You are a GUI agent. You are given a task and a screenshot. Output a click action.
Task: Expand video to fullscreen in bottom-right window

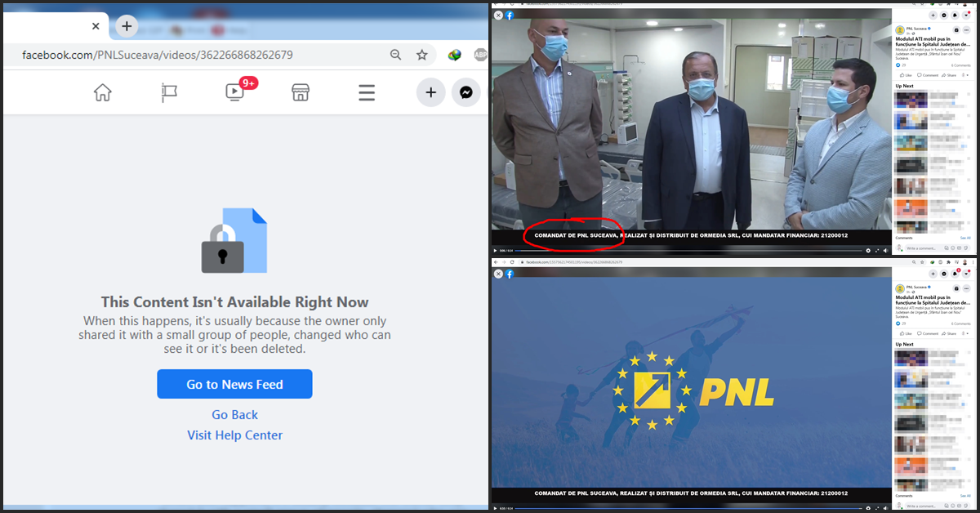pyautogui.click(x=877, y=508)
